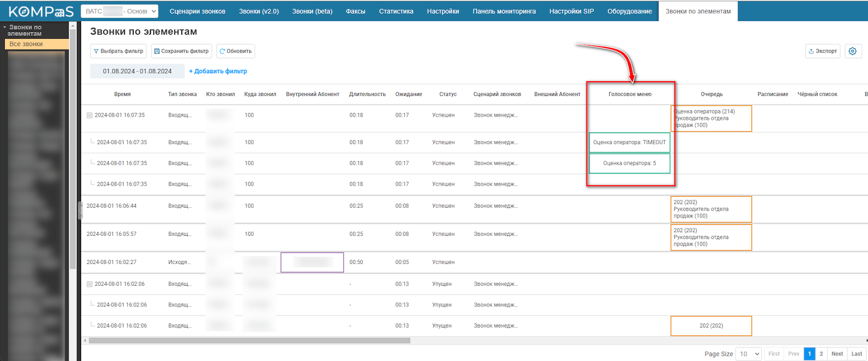The image size is (868, 361).
Task: Open table settings gear icon
Action: pos(853,51)
